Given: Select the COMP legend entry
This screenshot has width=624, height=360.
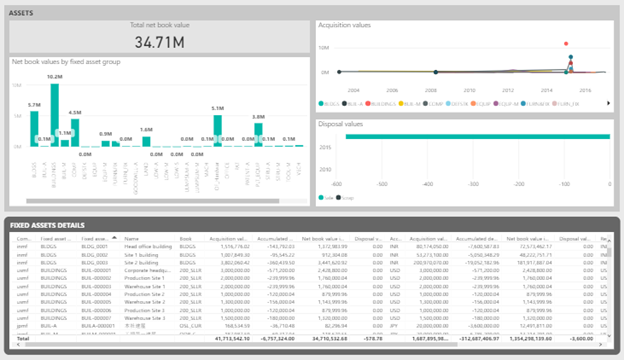Looking at the screenshot, I should click(x=433, y=104).
